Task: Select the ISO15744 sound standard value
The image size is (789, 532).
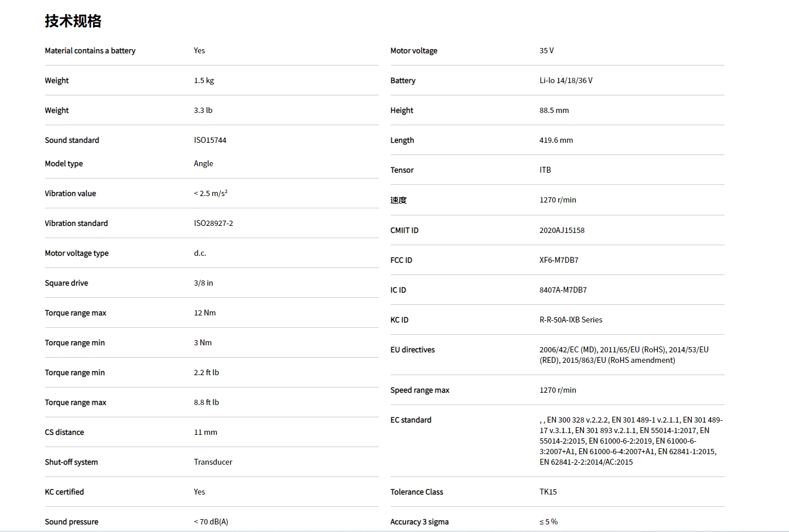Action: pos(210,140)
